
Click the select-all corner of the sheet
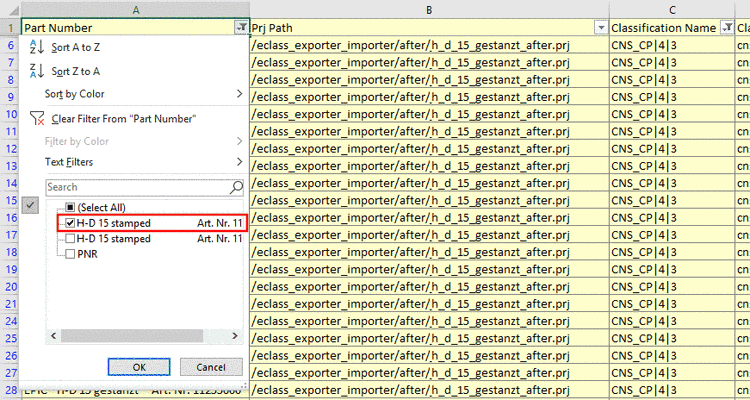pyautogui.click(x=10, y=9)
